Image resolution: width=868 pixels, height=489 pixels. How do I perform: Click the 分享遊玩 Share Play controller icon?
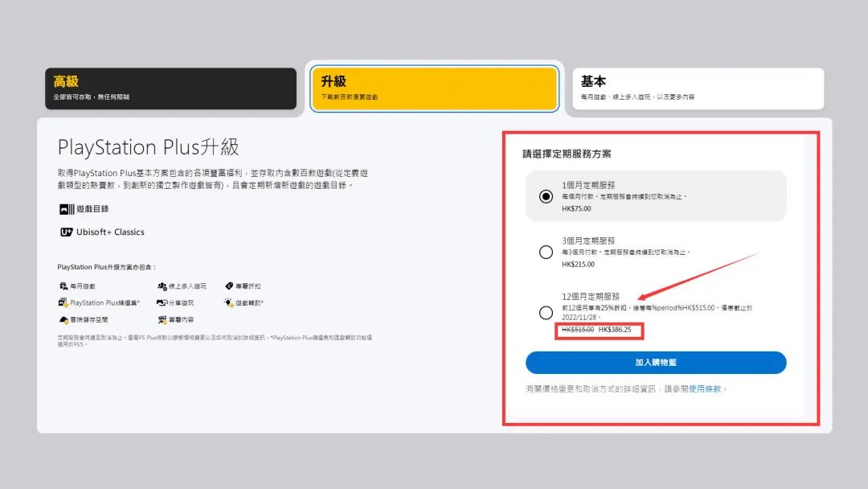pos(162,303)
